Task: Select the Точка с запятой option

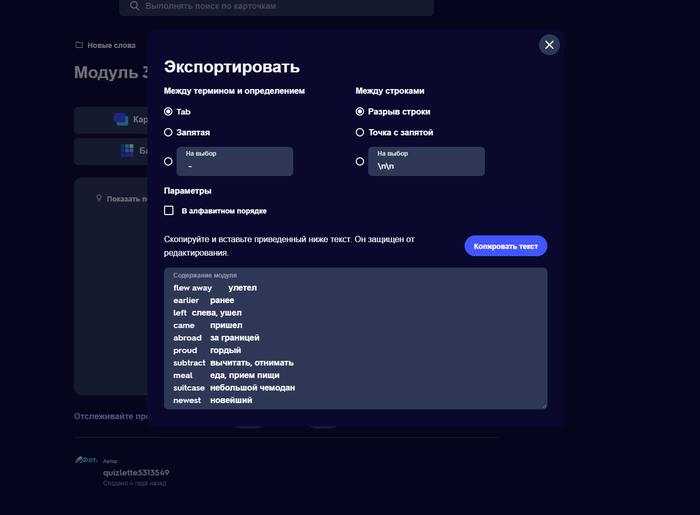Action: [360, 132]
